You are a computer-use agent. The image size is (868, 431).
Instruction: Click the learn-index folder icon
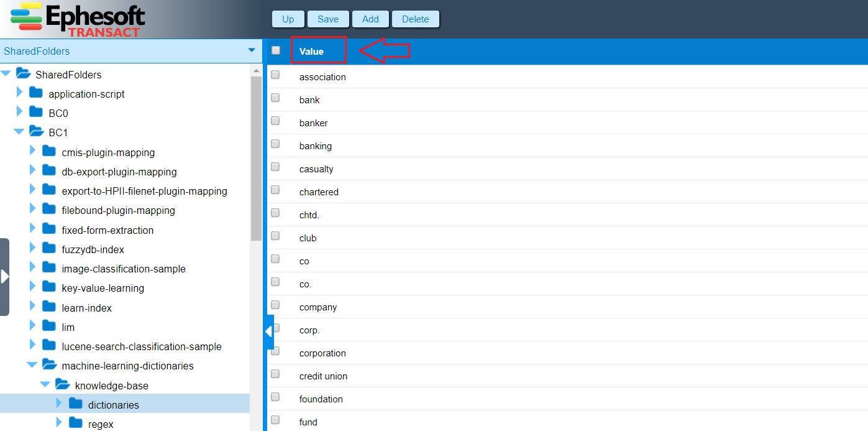coord(49,307)
